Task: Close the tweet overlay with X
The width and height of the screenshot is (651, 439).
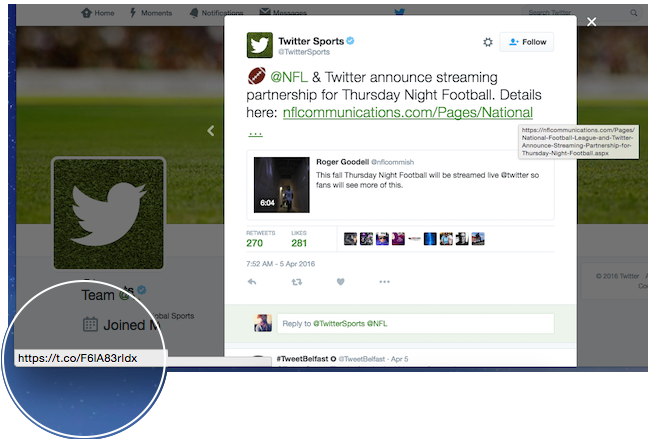Action: click(592, 22)
